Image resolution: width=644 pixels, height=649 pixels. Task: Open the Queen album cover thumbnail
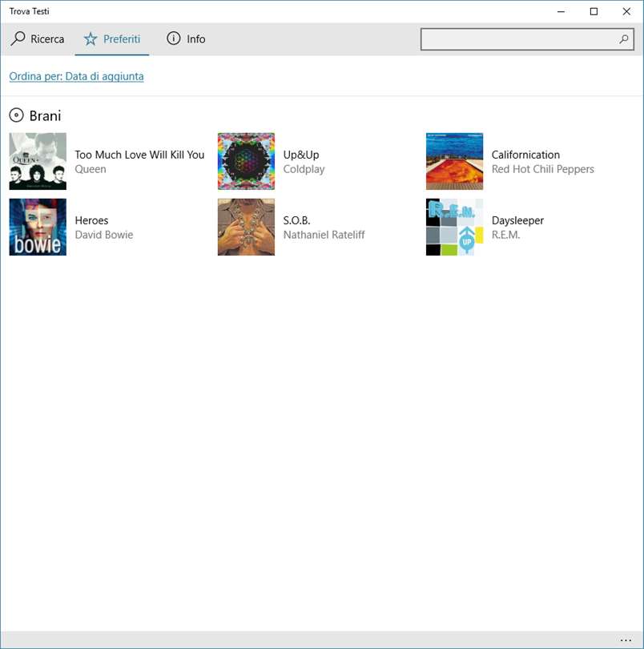pyautogui.click(x=38, y=161)
